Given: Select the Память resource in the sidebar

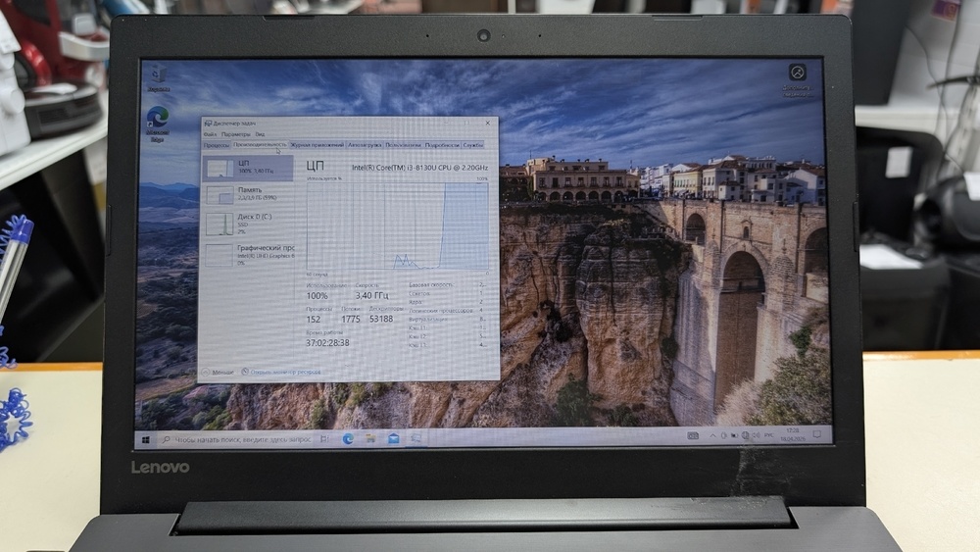Looking at the screenshot, I should coord(248,194).
